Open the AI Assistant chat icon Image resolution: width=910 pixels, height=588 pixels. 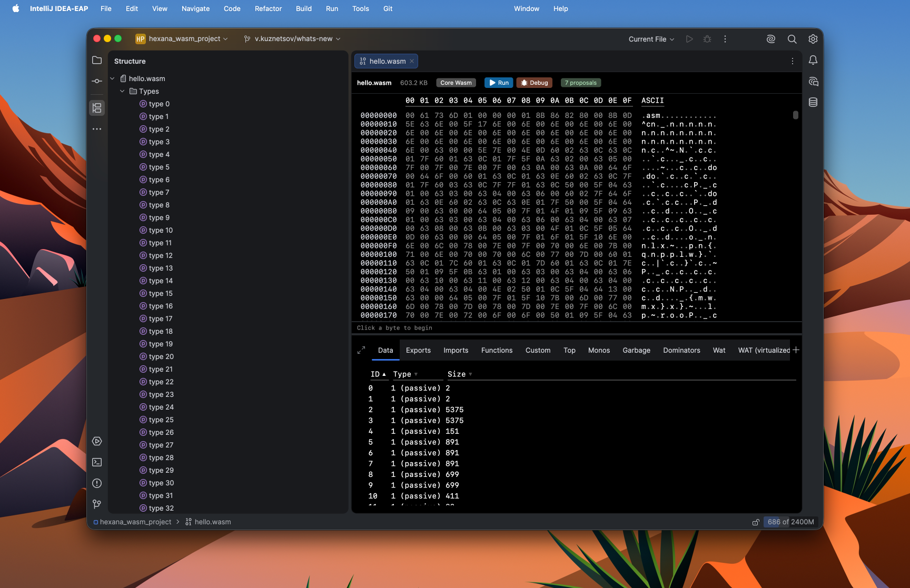813,82
